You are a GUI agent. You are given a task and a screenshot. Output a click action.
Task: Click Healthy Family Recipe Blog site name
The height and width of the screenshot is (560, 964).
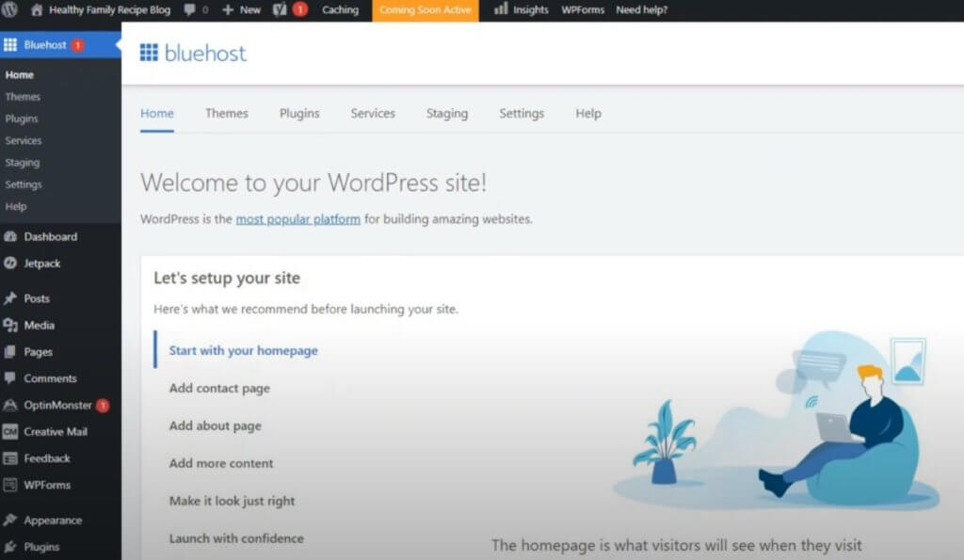(x=109, y=9)
